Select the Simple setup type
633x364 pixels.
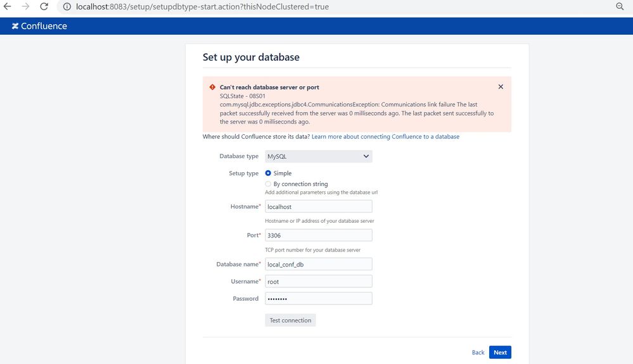[x=268, y=173]
